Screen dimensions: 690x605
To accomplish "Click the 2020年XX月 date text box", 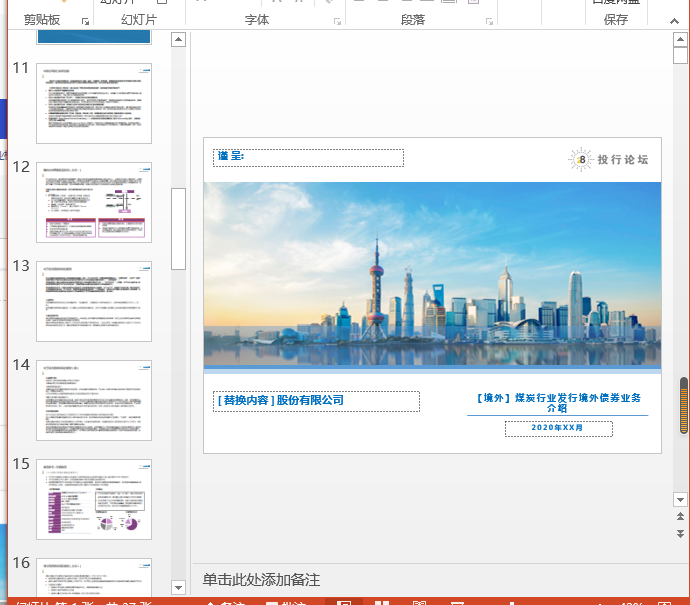I will point(559,429).
